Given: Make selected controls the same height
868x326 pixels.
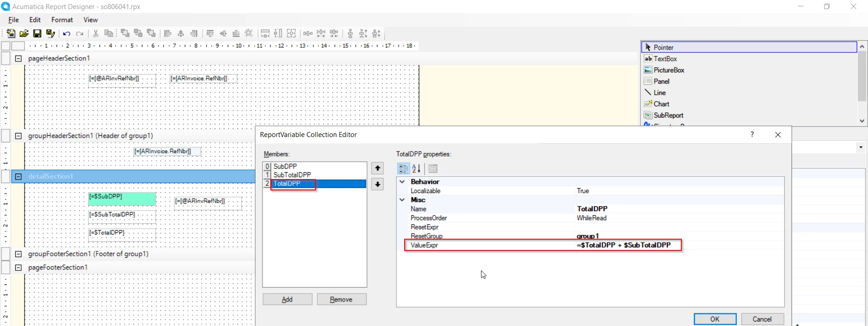Looking at the screenshot, I should tap(278, 33).
